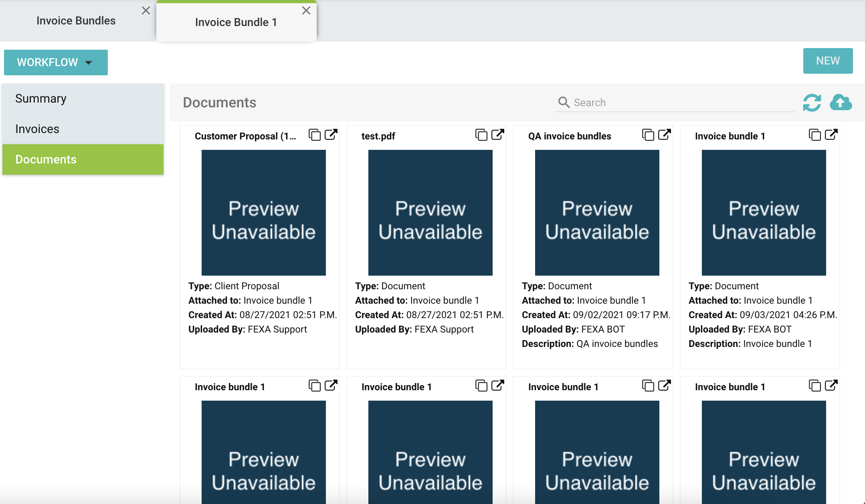Viewport: 865px width, 504px height.
Task: Expand the WORKFLOW dropdown
Action: tap(55, 62)
